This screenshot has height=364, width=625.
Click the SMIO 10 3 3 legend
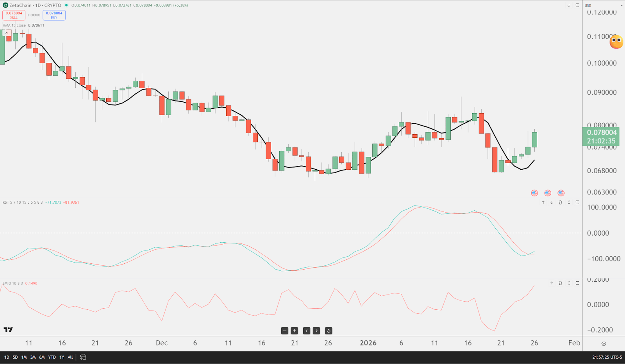pos(13,283)
